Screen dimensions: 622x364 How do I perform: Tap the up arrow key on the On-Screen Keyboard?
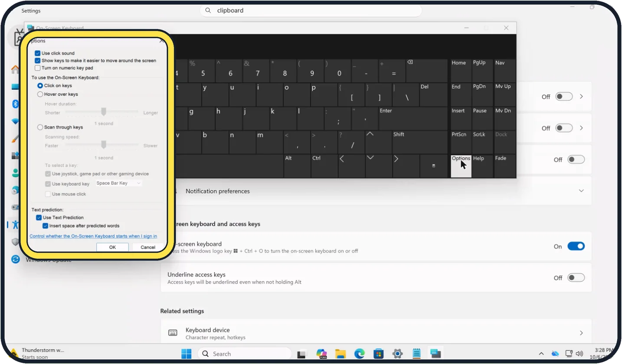click(x=379, y=142)
